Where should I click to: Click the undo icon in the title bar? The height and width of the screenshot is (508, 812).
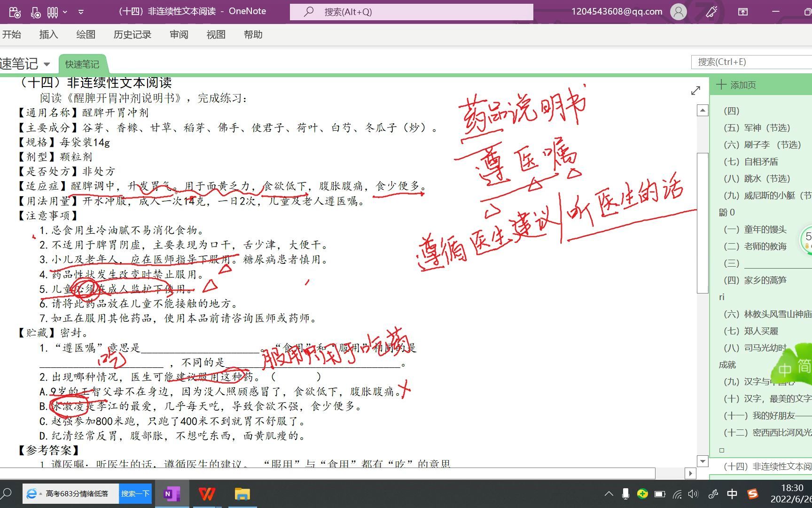15,12
